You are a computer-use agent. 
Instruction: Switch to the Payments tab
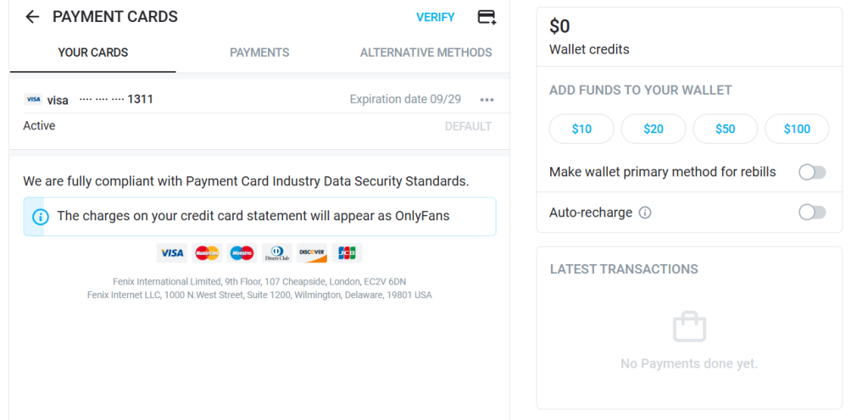tap(259, 52)
